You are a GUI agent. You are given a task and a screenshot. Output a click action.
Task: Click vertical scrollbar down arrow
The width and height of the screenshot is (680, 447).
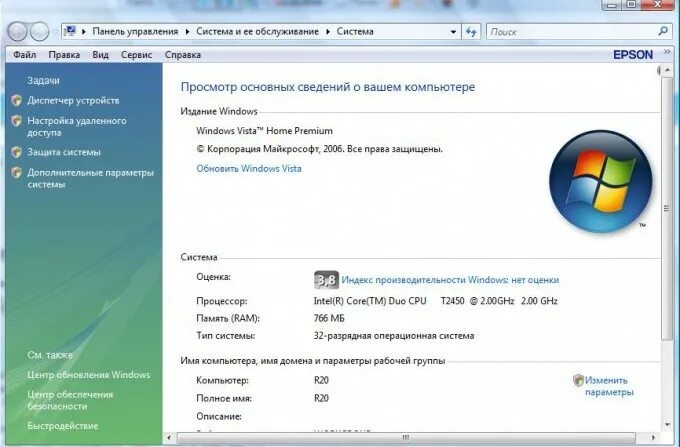[x=667, y=425]
